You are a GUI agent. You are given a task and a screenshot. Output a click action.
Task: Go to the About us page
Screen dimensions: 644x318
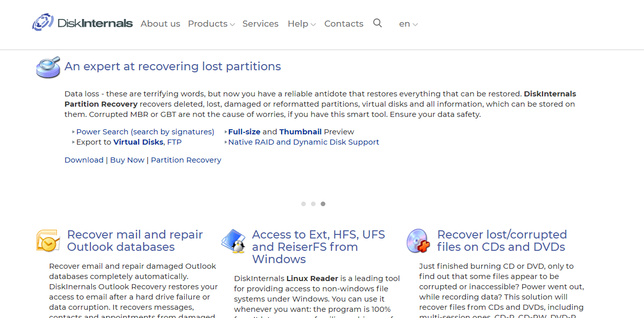[x=160, y=24]
